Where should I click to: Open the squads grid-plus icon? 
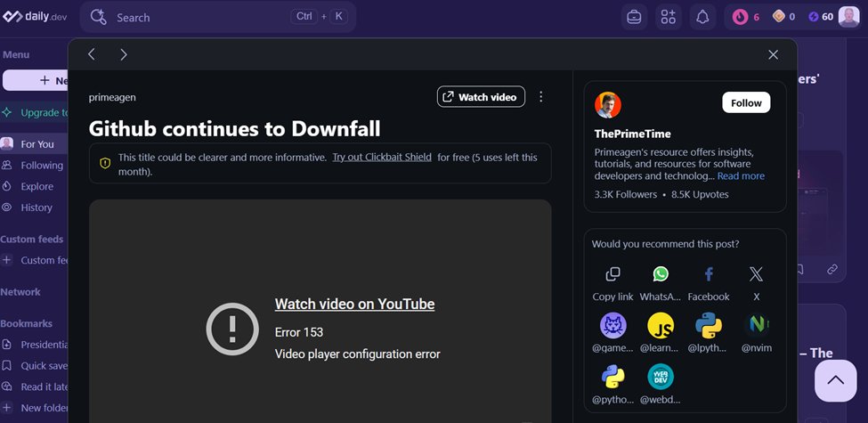click(x=669, y=17)
